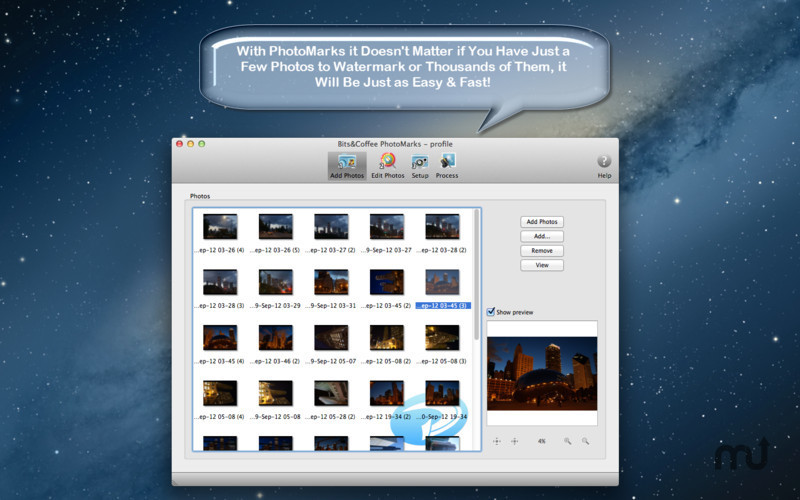Go to the Process toolbar section
The height and width of the screenshot is (500, 800).
point(447,166)
